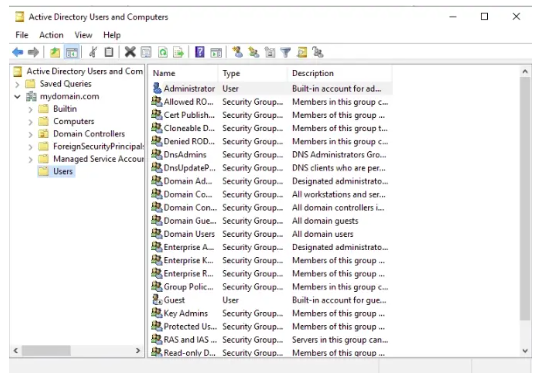
Task: Click the Cut scissors icon
Action: [93, 52]
